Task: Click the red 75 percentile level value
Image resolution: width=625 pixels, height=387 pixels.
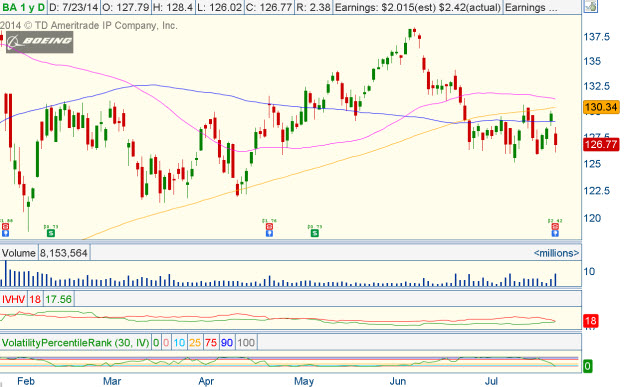Action: click(211, 343)
